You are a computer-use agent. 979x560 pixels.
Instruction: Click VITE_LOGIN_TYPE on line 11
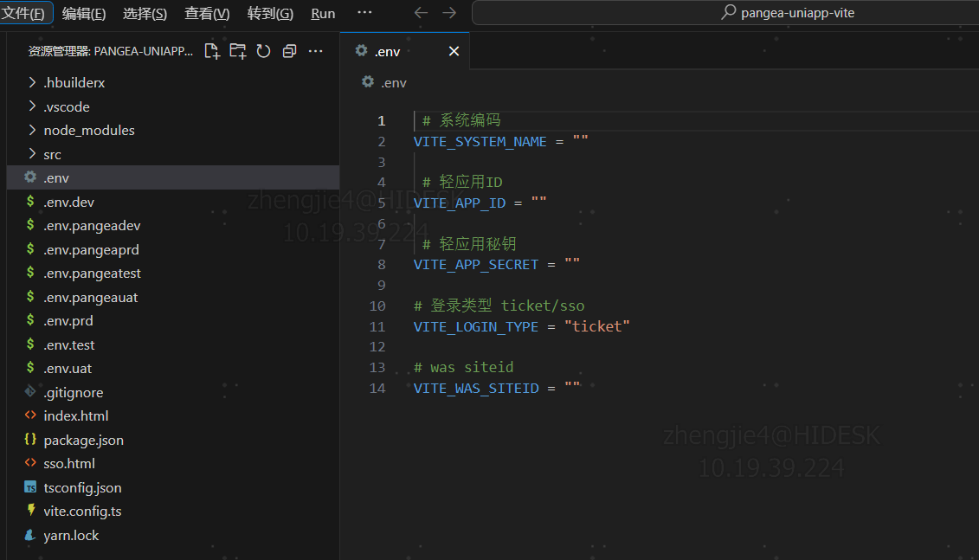click(x=476, y=326)
